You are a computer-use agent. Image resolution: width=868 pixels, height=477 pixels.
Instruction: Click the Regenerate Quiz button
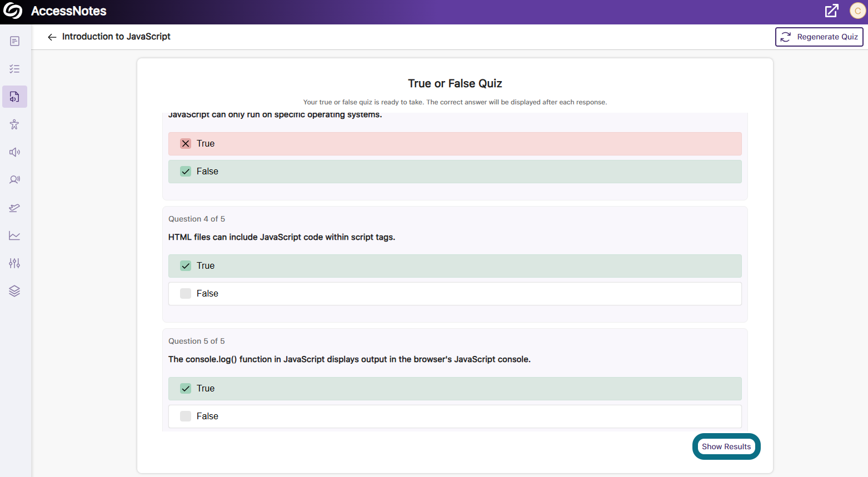point(819,37)
